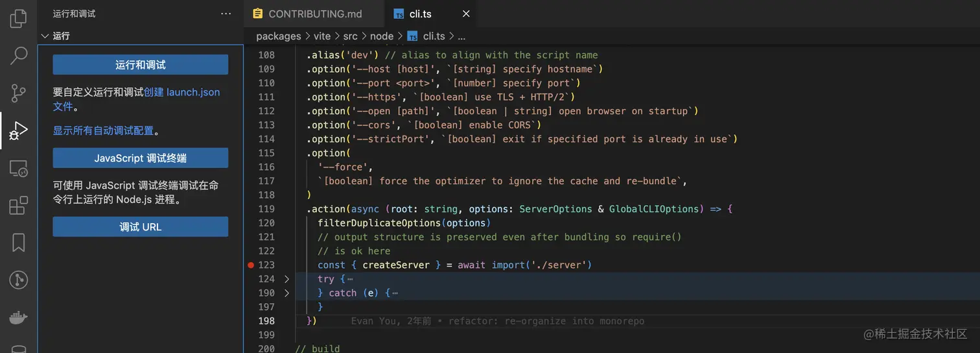Click the 运行和调试 panel title

[74, 14]
